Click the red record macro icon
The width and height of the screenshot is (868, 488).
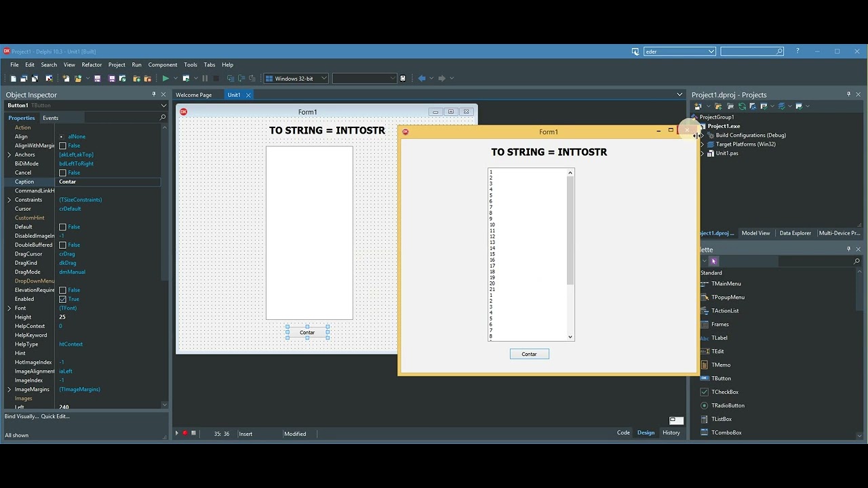[184, 433]
